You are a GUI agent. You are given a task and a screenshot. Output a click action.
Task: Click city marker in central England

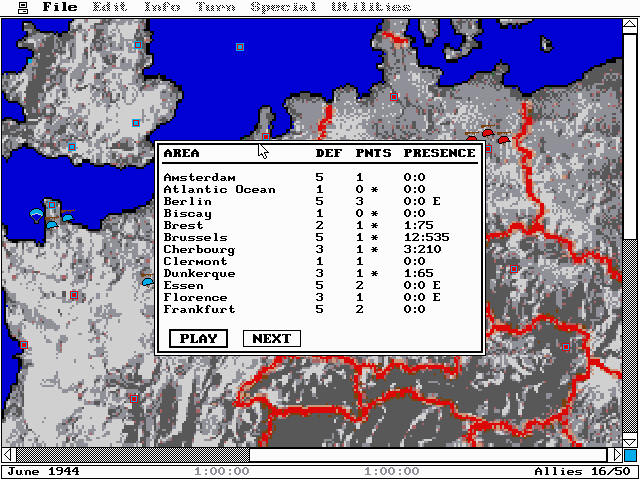[136, 123]
